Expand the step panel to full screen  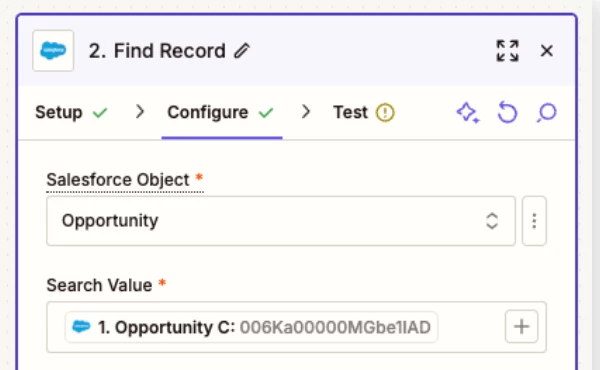coord(507,51)
